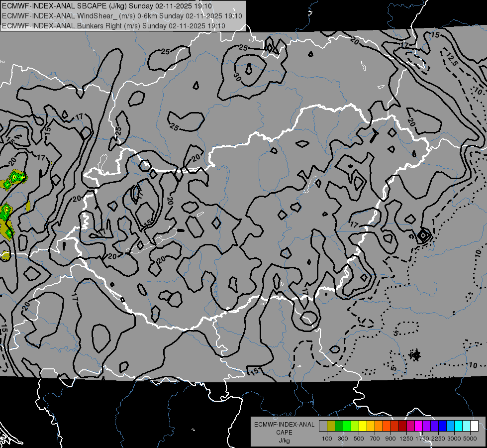487x448 pixels.
Task: Click the J/kg unit in the legend
Action: pyautogui.click(x=284, y=441)
